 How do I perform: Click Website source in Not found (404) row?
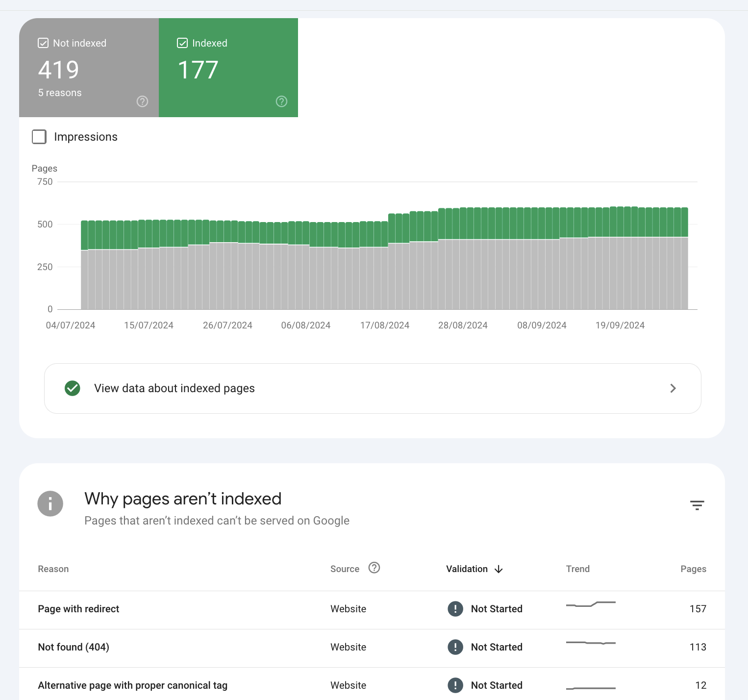pos(348,647)
